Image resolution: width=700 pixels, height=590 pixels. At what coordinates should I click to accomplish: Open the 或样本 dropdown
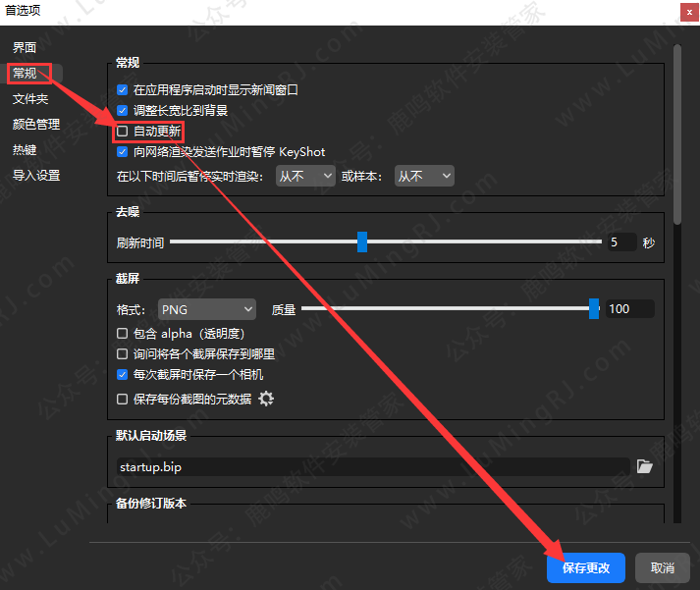click(423, 176)
